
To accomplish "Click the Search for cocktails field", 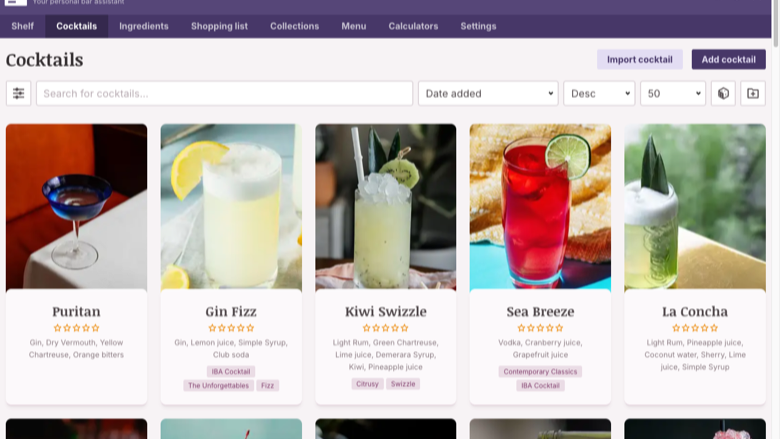I will coord(224,93).
